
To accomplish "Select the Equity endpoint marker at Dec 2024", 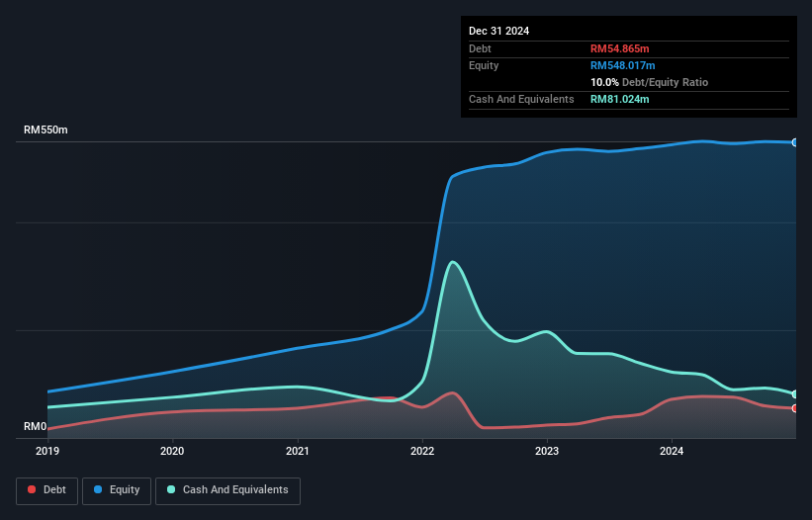I will point(795,142).
